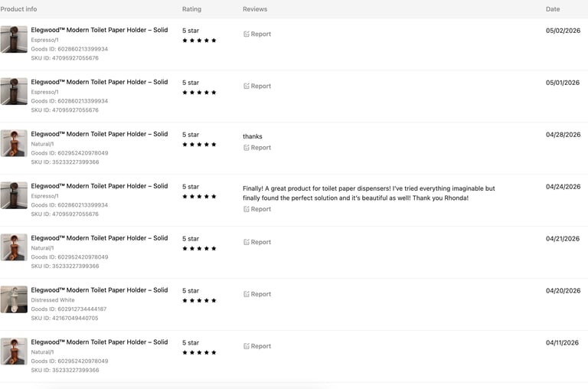The width and height of the screenshot is (588, 389).
Task: Open Natural product thumbnail dated 04/28/2026
Action: pyautogui.click(x=14, y=143)
